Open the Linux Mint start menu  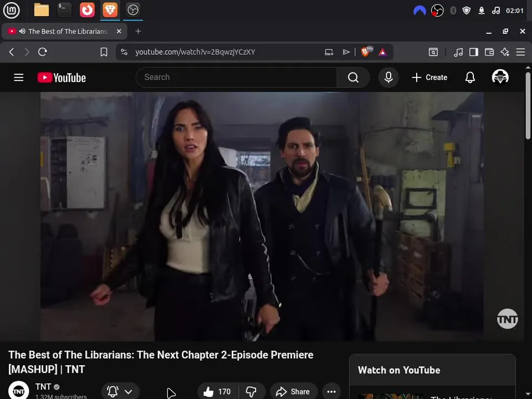11,10
